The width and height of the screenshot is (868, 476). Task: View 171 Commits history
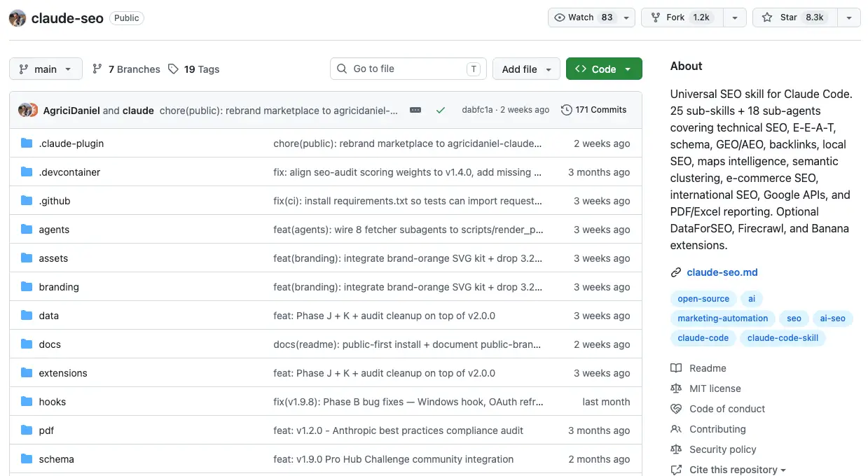[594, 110]
